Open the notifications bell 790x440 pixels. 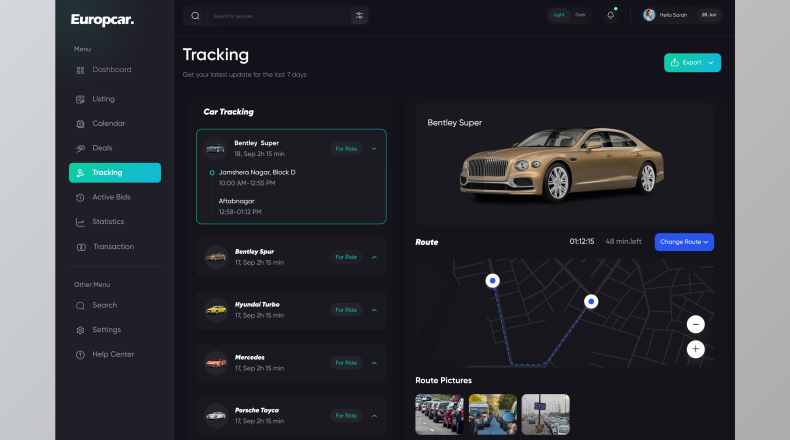click(610, 15)
